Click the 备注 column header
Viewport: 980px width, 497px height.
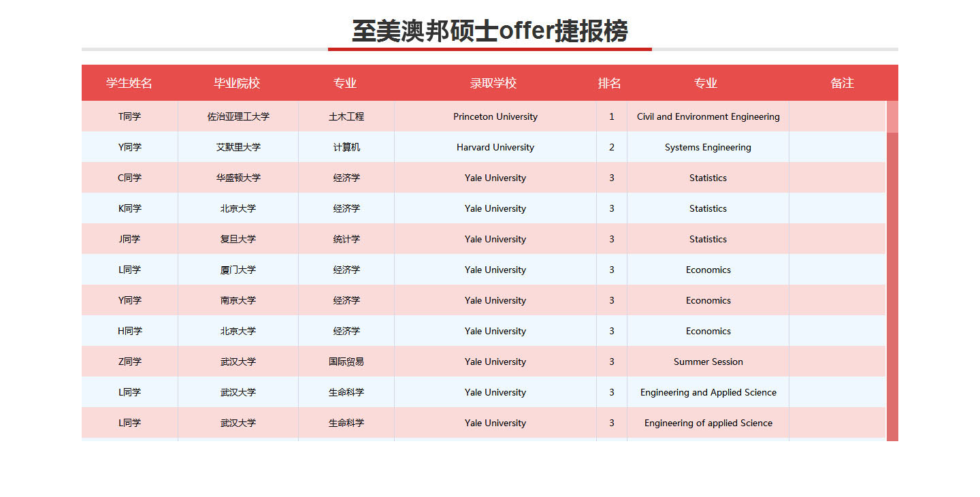[843, 83]
